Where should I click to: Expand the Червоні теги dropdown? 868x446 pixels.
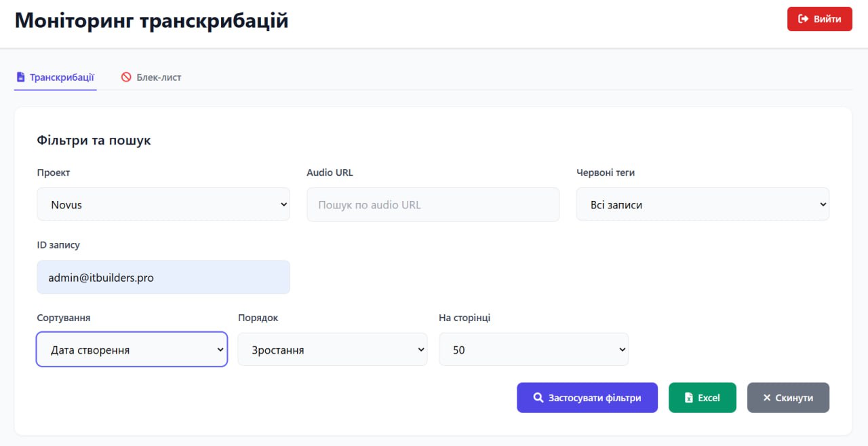703,204
